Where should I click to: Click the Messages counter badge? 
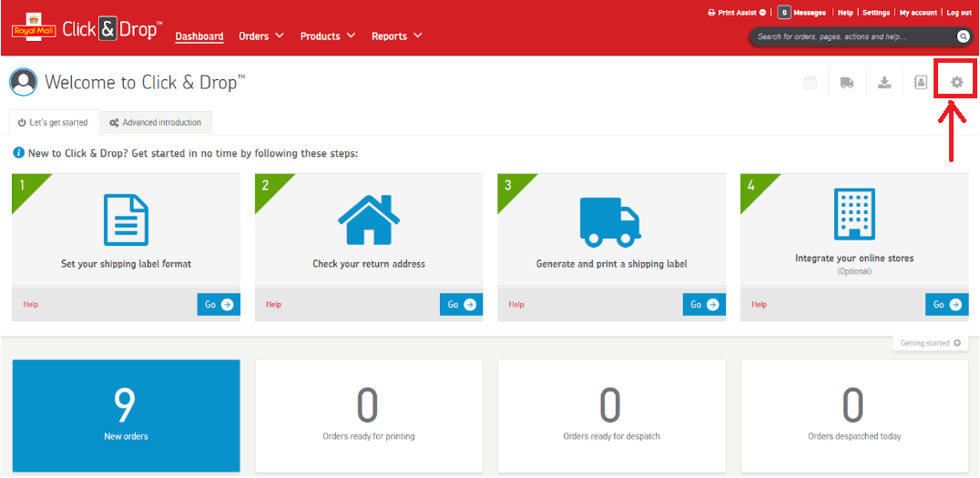pyautogui.click(x=784, y=13)
